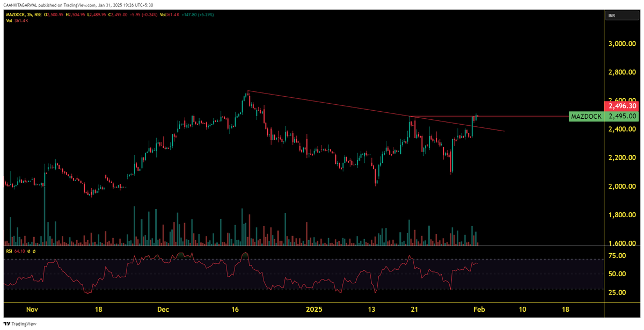This screenshot has height=330, width=644.
Task: Click the RSI indicator label
Action: coord(9,251)
